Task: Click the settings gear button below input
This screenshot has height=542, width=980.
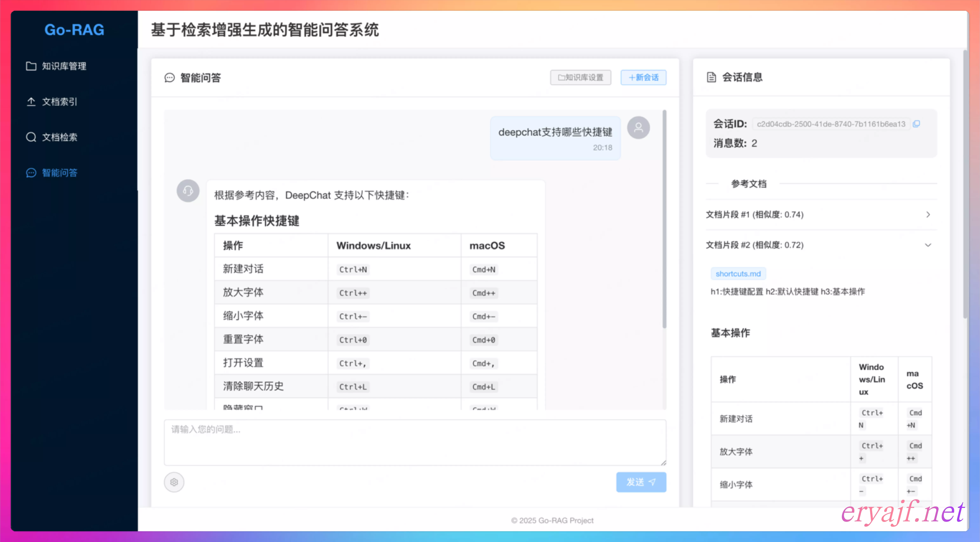Action: tap(174, 482)
